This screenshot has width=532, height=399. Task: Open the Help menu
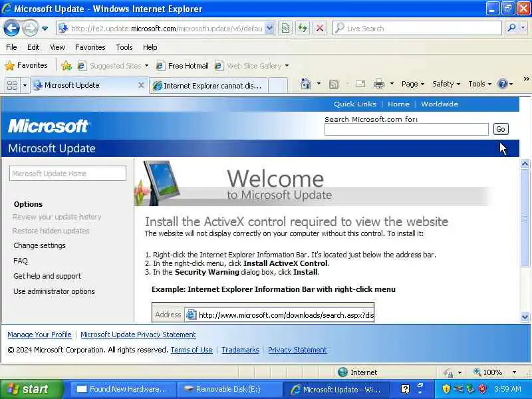pos(150,47)
